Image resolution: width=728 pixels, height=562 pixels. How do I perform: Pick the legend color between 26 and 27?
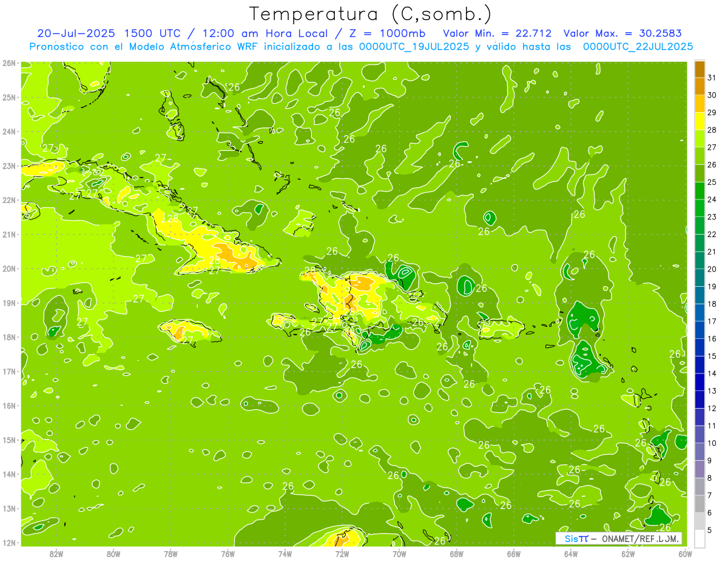699,156
